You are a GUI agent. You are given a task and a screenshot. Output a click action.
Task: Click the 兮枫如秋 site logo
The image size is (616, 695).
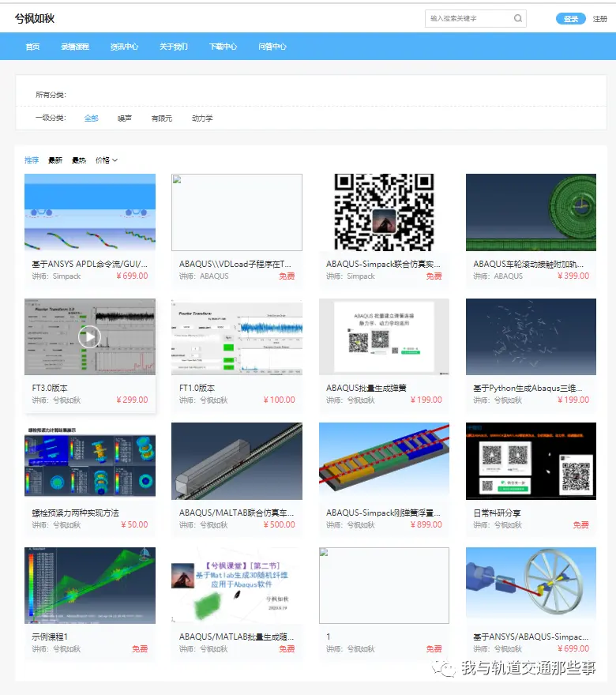[x=35, y=19]
